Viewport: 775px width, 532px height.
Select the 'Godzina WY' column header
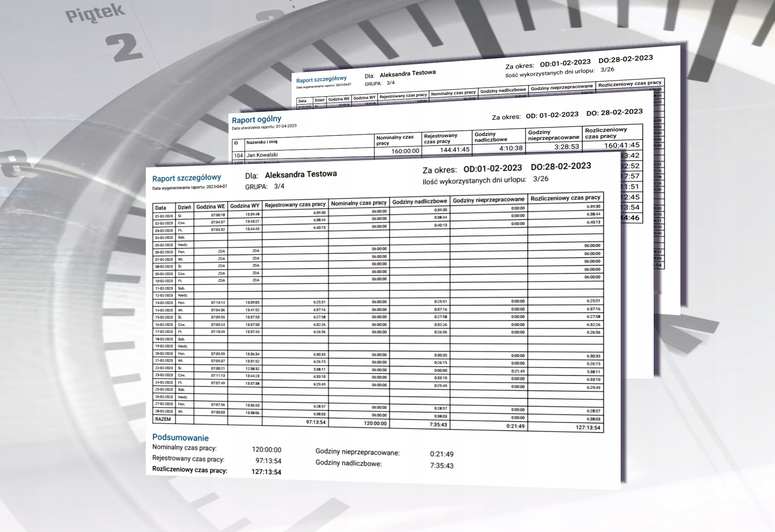(x=245, y=206)
